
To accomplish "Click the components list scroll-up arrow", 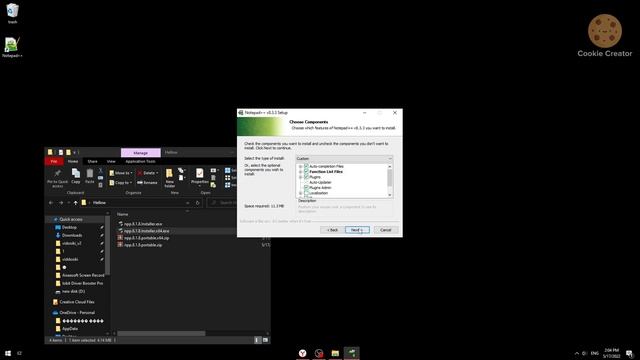I will pyautogui.click(x=390, y=167).
